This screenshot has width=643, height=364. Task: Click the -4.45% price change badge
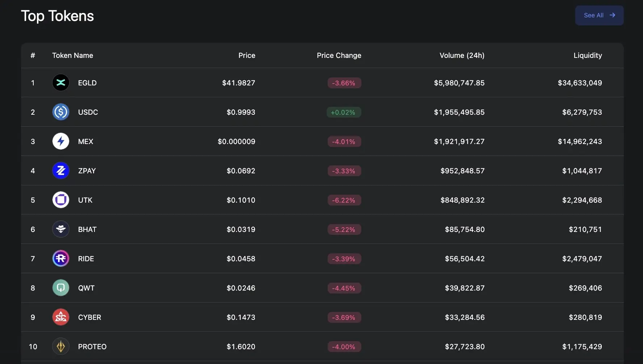[x=344, y=288]
